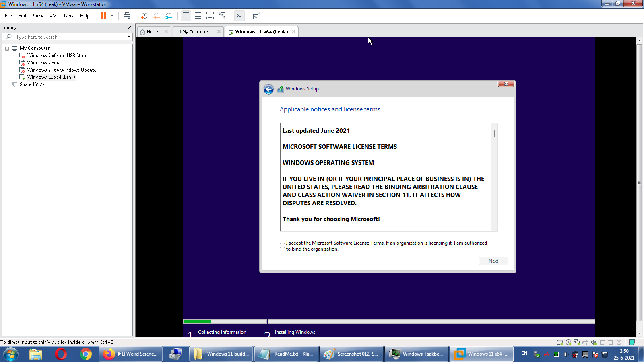Accept the Microsoft Software License Terms checkbox

(x=282, y=246)
